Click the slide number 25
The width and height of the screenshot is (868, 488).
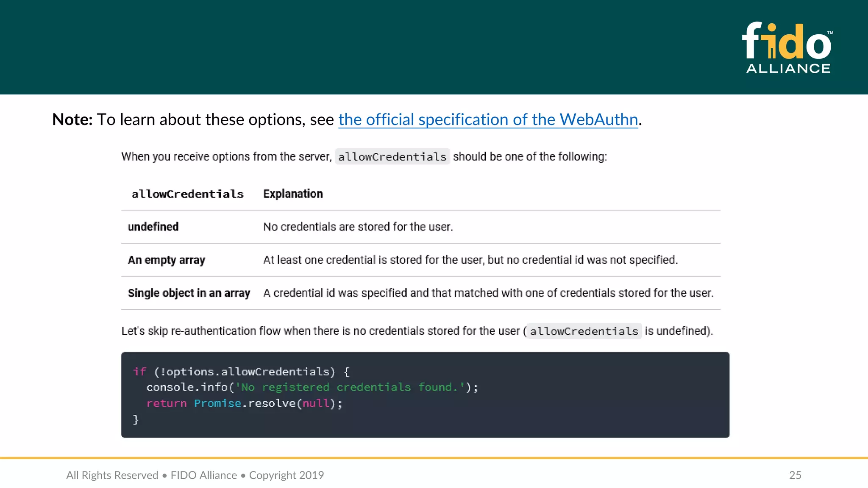[x=795, y=475]
